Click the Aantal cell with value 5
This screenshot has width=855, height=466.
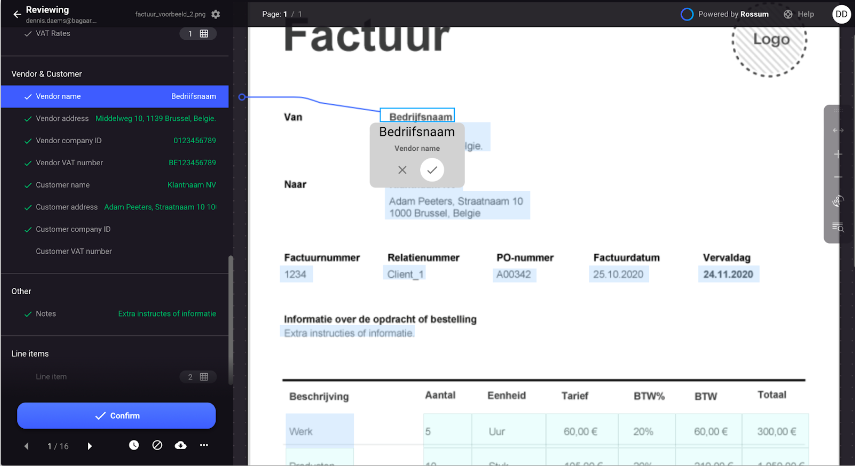pos(447,431)
